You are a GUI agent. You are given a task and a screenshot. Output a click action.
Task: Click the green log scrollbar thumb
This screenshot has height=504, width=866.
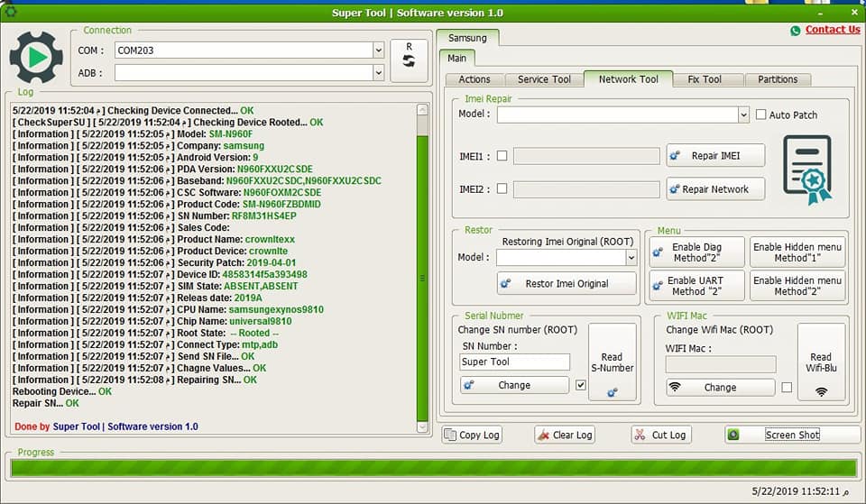(422, 279)
